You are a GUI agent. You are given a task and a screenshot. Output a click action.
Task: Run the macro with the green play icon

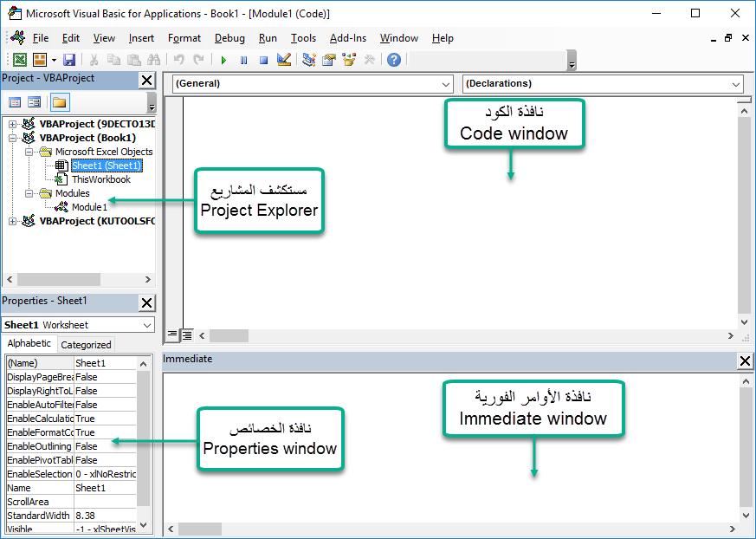coord(223,61)
